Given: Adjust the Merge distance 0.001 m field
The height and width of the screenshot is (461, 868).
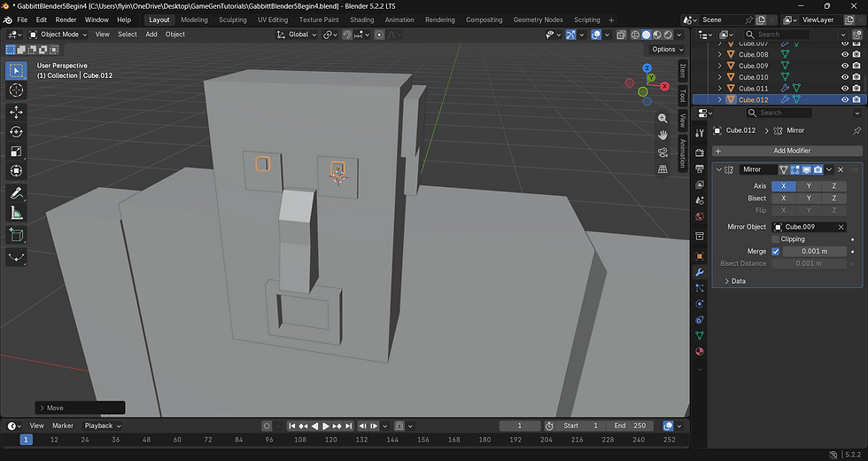Looking at the screenshot, I should (x=814, y=252).
